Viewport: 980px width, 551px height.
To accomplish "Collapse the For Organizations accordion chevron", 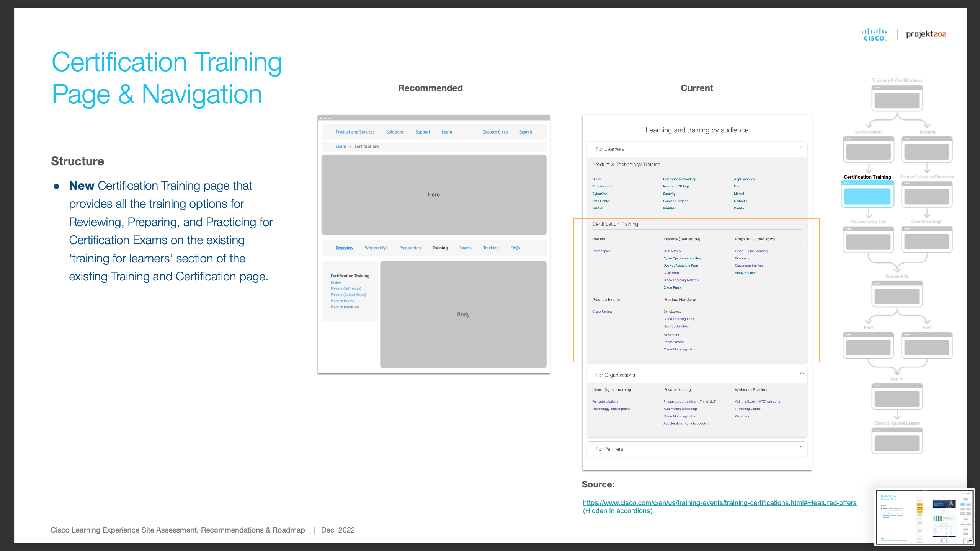I will pyautogui.click(x=802, y=373).
